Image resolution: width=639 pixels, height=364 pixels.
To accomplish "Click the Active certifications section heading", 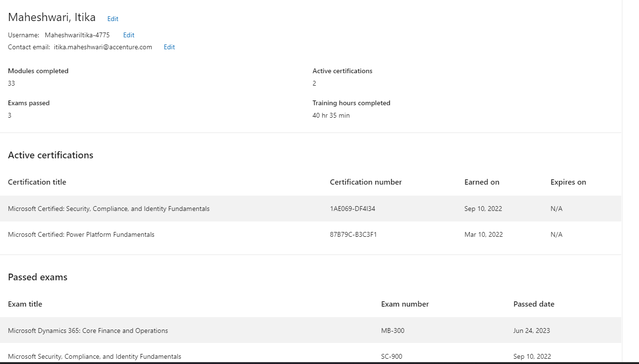I will coord(51,155).
